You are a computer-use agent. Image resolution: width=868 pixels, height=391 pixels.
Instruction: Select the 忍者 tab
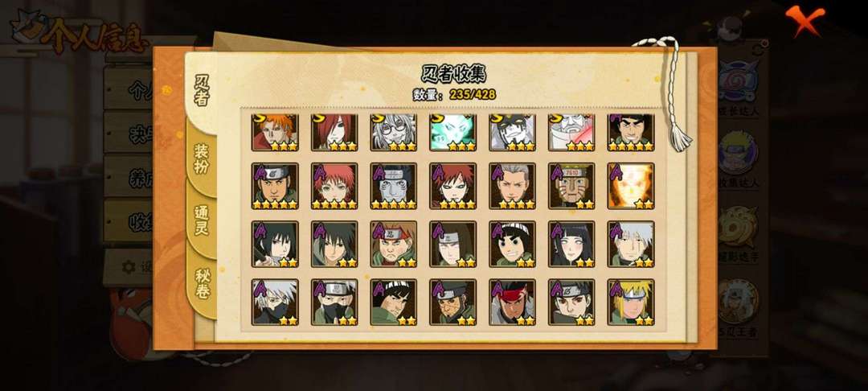click(x=202, y=92)
